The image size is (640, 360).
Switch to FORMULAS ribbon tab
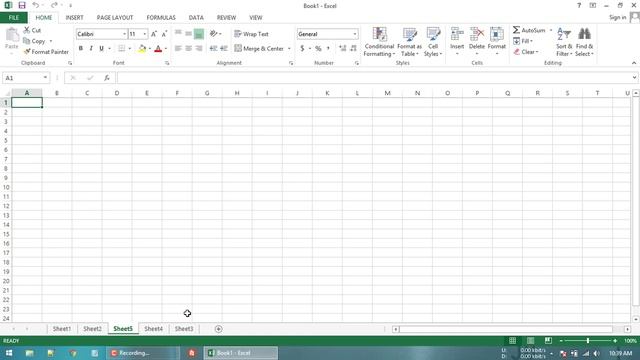[x=161, y=18]
